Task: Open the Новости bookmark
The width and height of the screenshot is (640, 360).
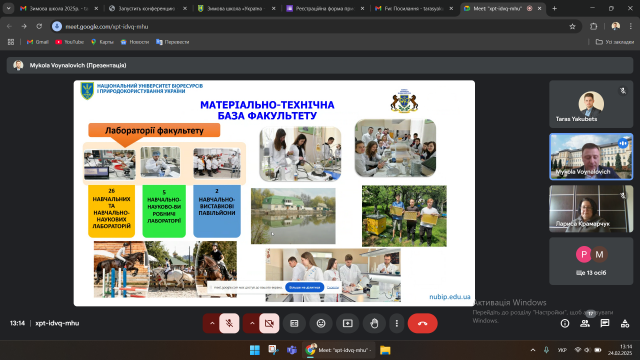Action: tap(135, 42)
